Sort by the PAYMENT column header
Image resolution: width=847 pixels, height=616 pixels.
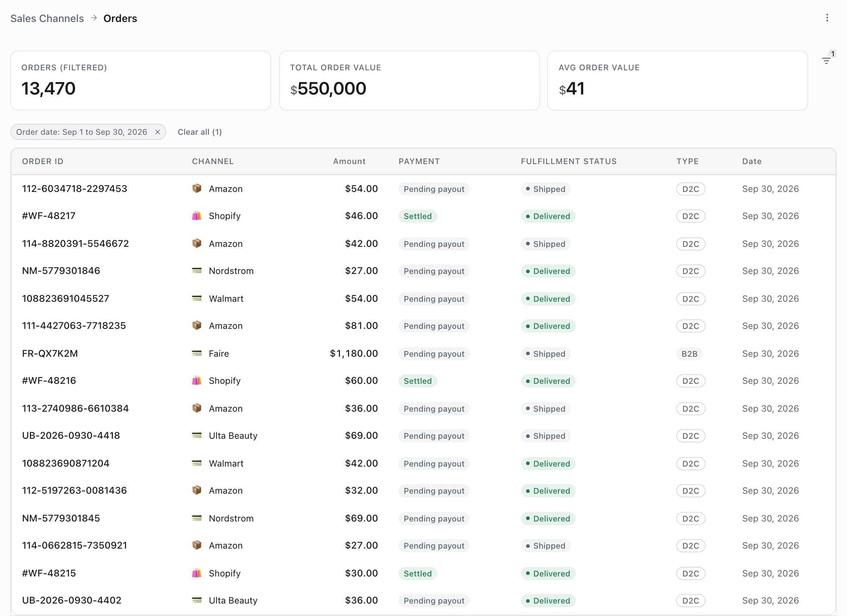click(419, 161)
